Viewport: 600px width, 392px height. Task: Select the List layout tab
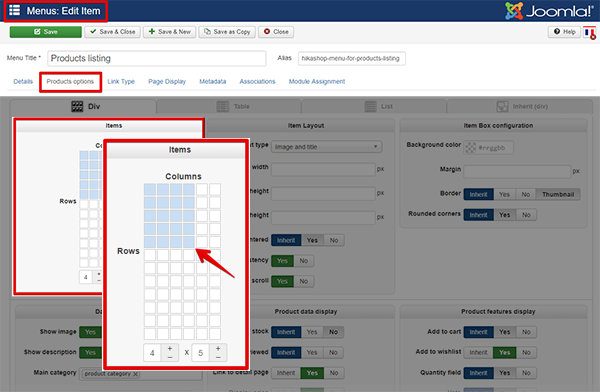(x=374, y=106)
